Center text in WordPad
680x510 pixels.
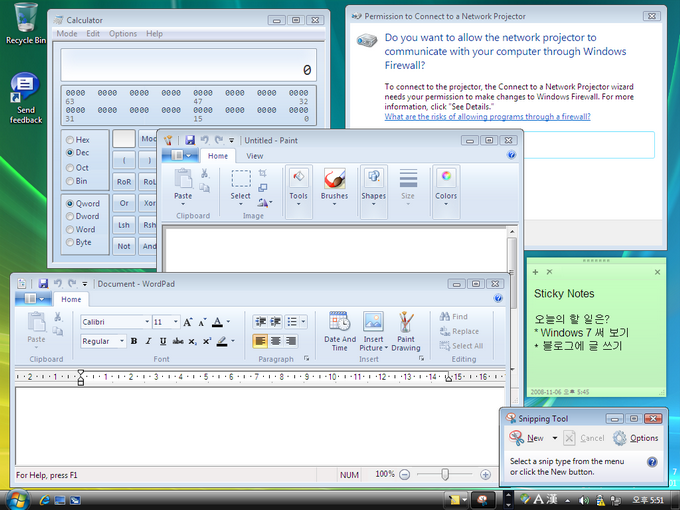click(x=275, y=341)
